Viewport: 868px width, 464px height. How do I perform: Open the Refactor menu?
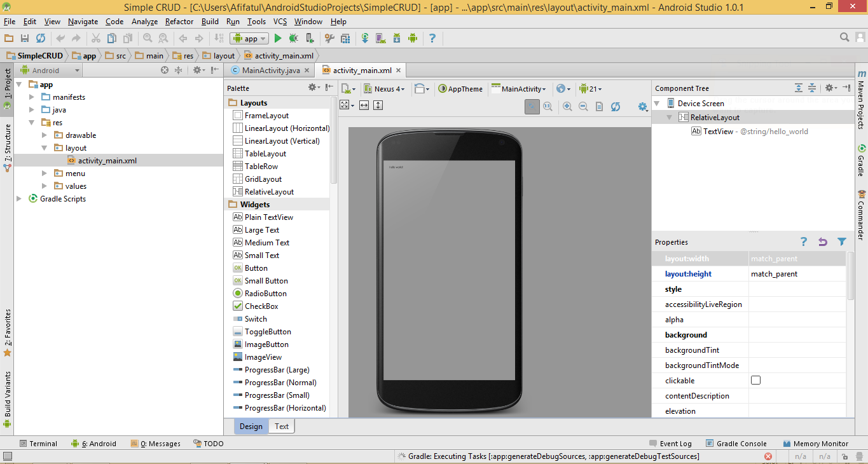(179, 22)
